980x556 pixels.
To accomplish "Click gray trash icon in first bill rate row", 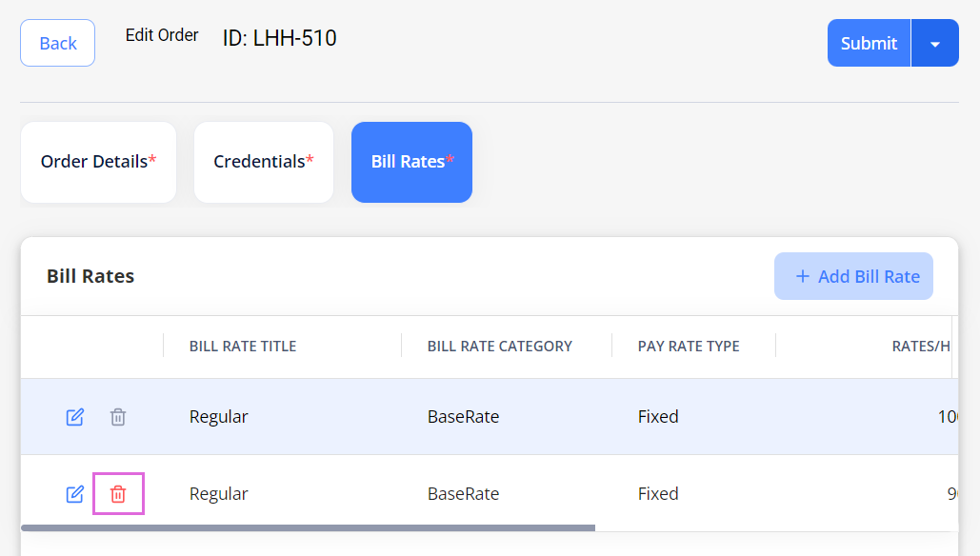I will (118, 417).
